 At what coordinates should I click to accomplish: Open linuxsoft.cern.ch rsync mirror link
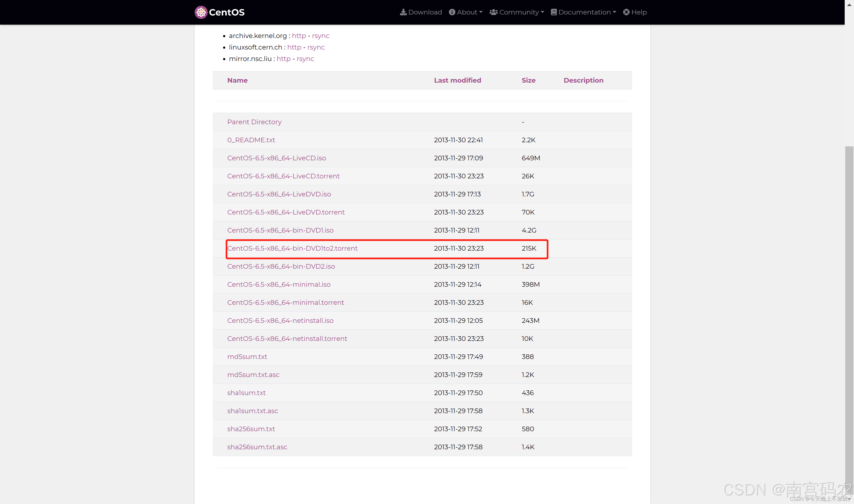coord(316,47)
